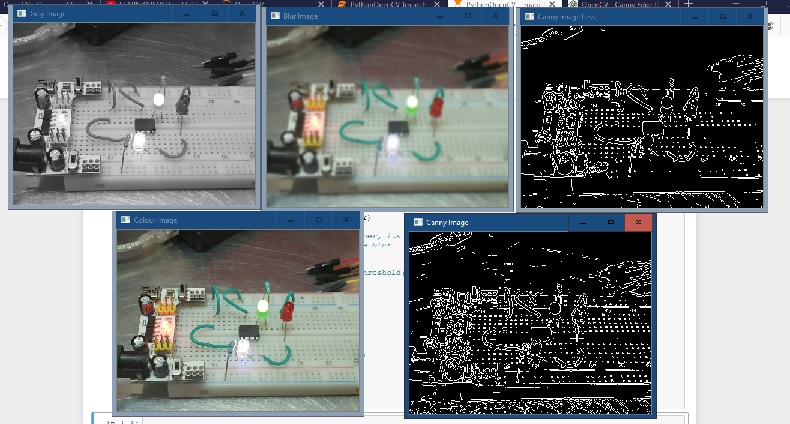
Task: Close the Colour Image window
Action: [346, 220]
